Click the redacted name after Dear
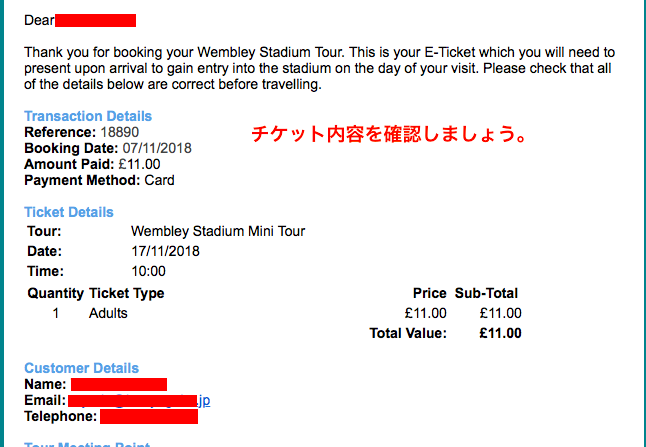 (x=96, y=20)
